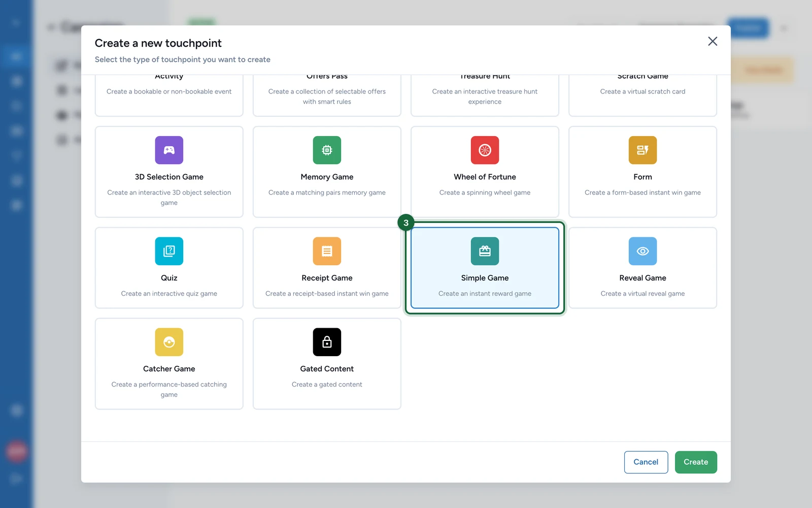Click the Reveal Game eye icon
Screen dimensions: 812x508
click(642, 251)
